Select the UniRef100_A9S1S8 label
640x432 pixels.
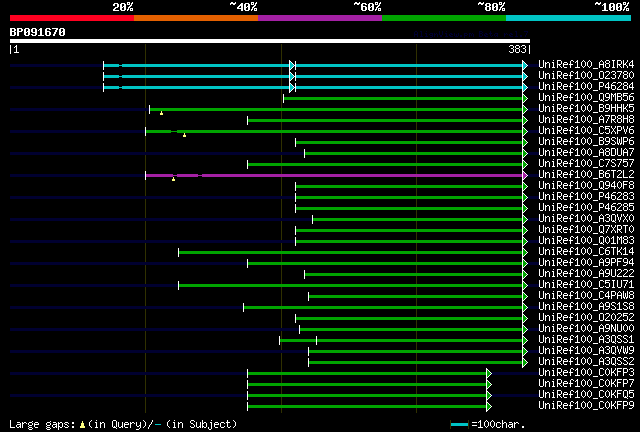(586, 307)
